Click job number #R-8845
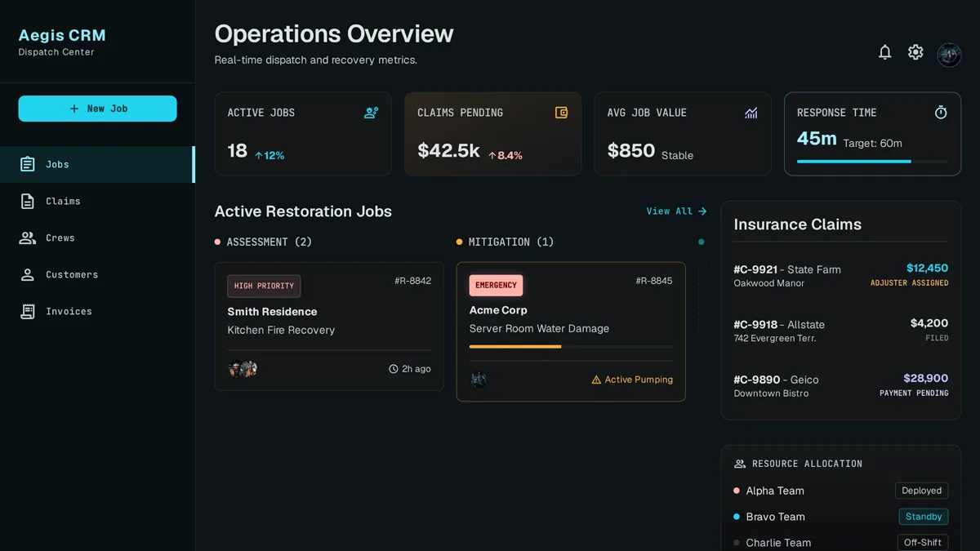980x551 pixels. click(x=654, y=281)
